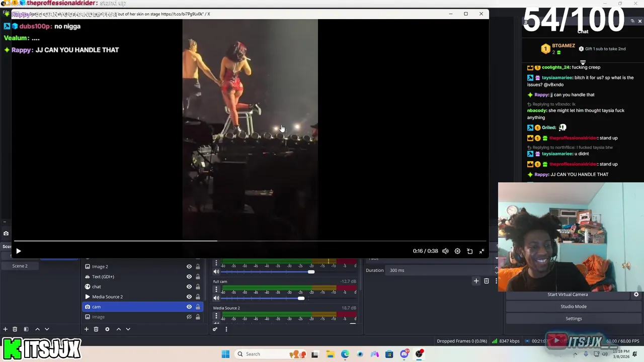Open Microsoft Edge from taskbar
This screenshot has height=362, width=644.
point(345,354)
